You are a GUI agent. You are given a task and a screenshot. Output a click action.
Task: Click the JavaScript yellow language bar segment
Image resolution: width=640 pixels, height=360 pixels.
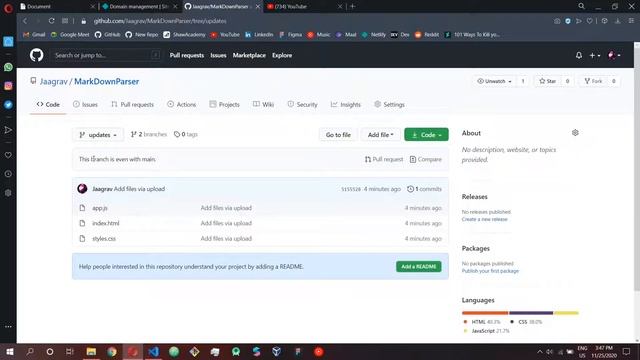click(566, 313)
